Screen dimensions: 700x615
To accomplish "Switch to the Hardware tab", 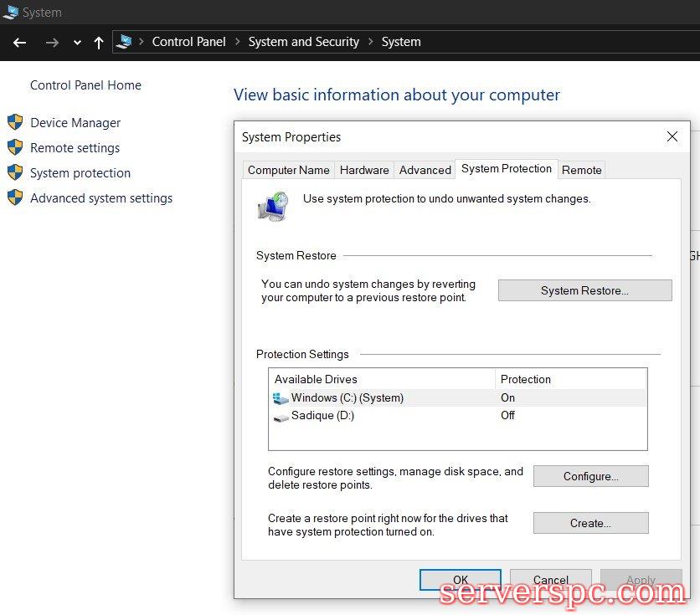I will (364, 170).
